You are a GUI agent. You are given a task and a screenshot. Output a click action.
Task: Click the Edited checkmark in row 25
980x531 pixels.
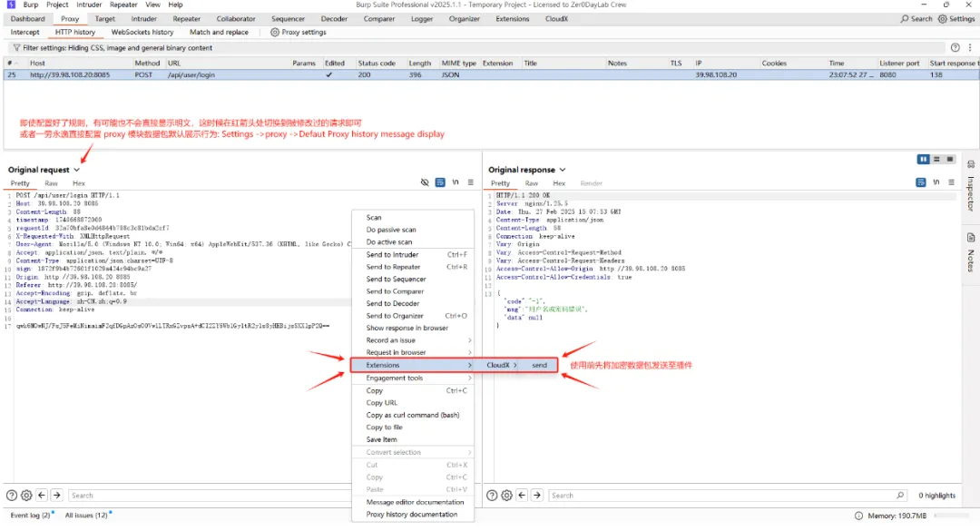(x=328, y=74)
